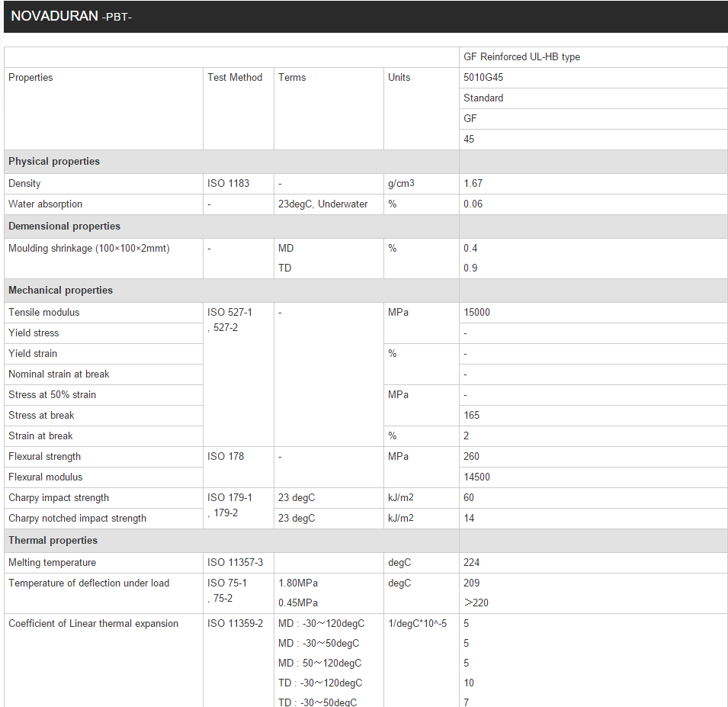Select the notched impact value '14'
The height and width of the screenshot is (707, 728).
pos(469,519)
